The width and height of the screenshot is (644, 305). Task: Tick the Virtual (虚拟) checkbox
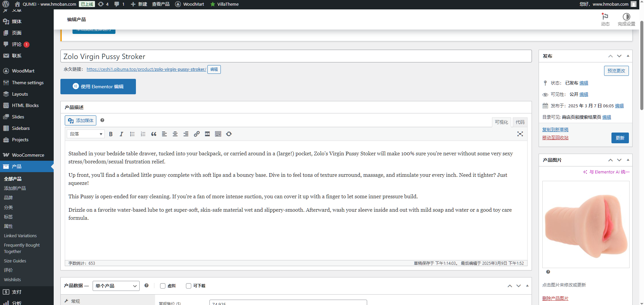point(163,286)
